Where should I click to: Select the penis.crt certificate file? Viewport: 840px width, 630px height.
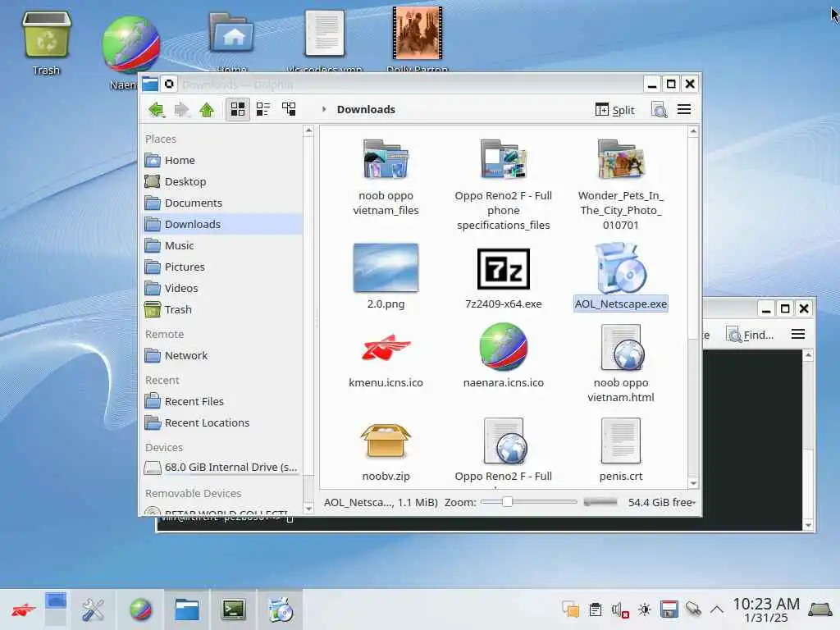pos(620,450)
